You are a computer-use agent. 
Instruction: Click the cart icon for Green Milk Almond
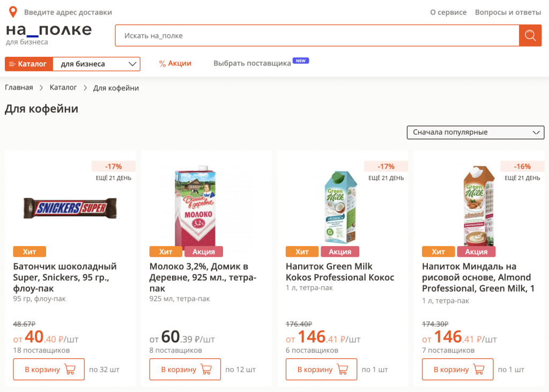click(x=478, y=369)
